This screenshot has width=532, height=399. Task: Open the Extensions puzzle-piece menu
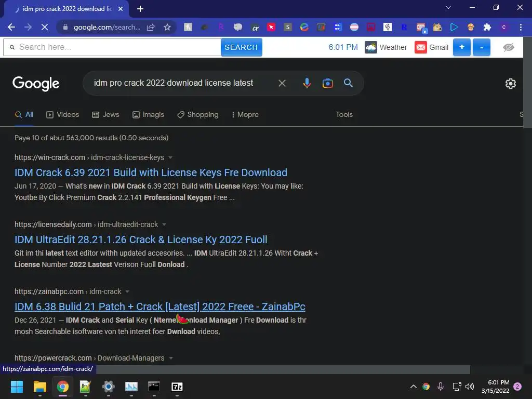click(487, 27)
